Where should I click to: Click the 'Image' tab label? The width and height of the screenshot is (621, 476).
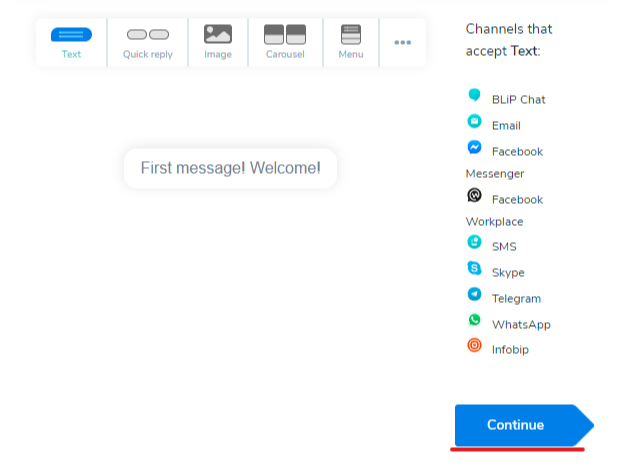(x=218, y=55)
